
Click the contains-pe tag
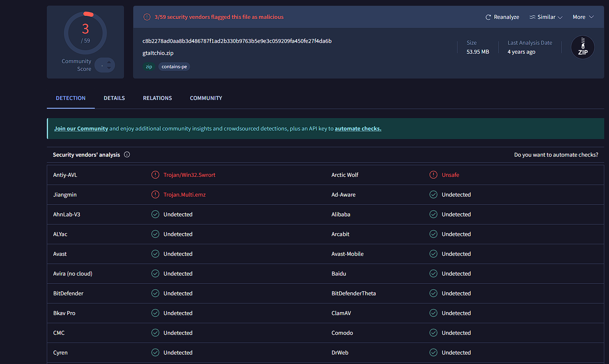tap(174, 67)
